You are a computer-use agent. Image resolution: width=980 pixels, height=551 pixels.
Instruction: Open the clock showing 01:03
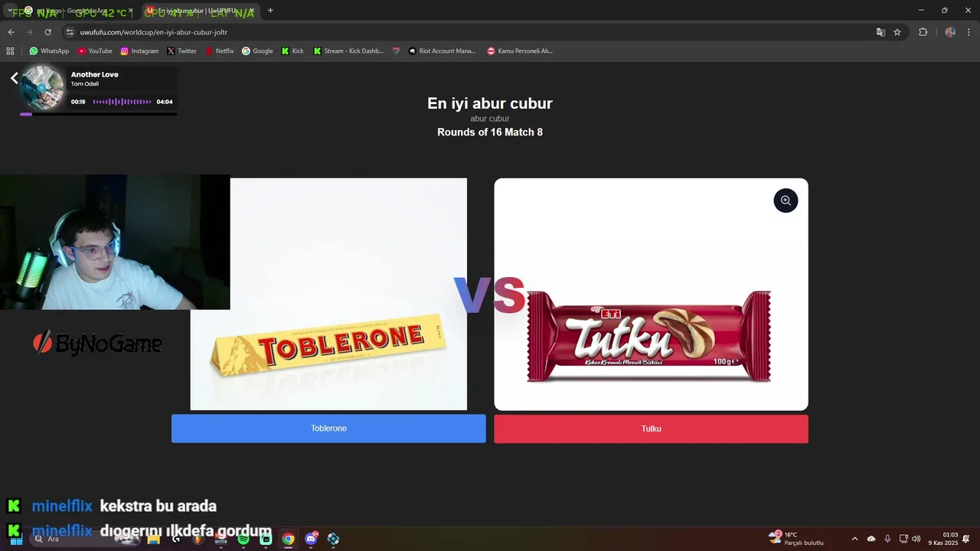(944, 539)
